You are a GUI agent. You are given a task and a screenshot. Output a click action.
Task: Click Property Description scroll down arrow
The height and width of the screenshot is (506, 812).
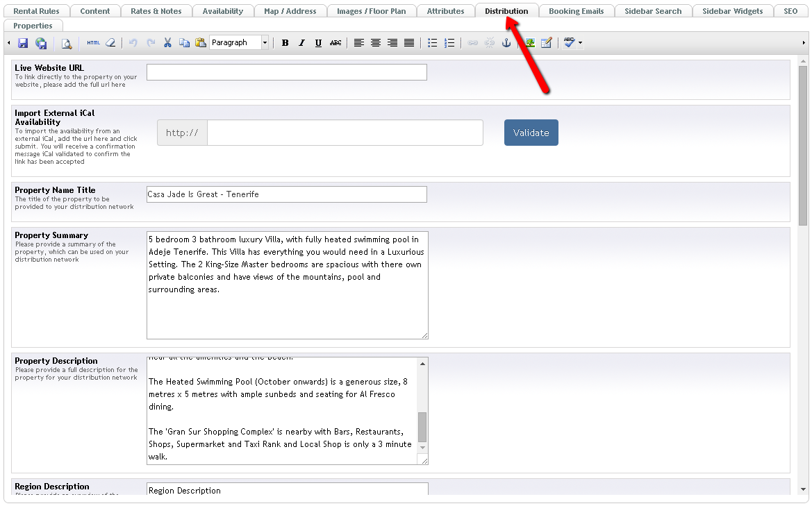pos(422,448)
